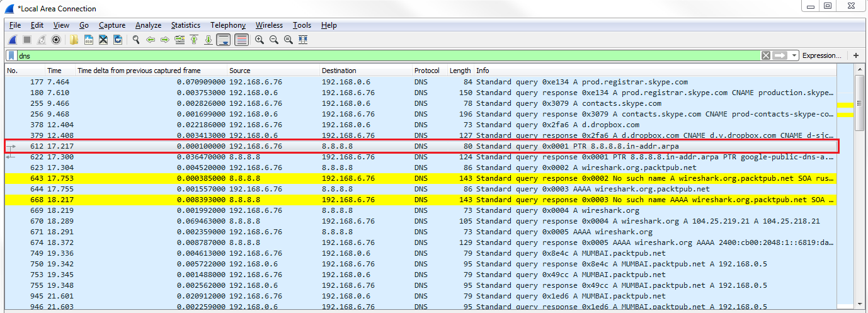Click the Expression… button

tap(821, 55)
